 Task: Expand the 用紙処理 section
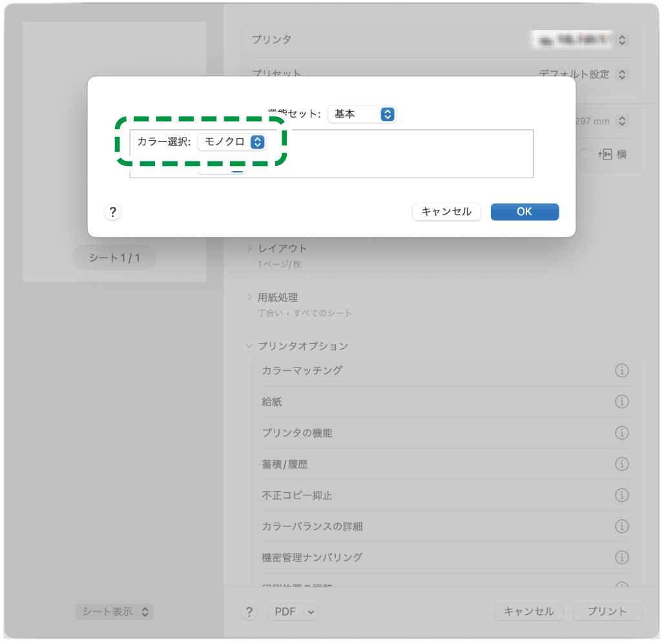252,297
